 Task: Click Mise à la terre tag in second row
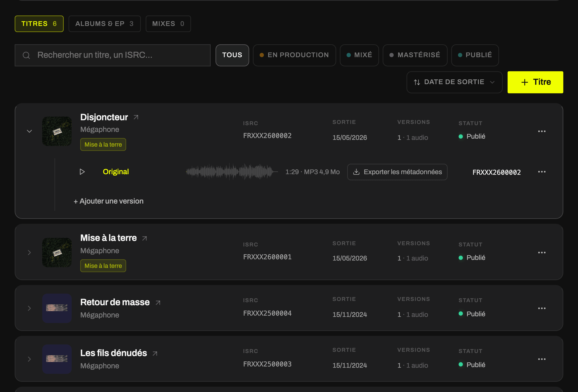103,266
